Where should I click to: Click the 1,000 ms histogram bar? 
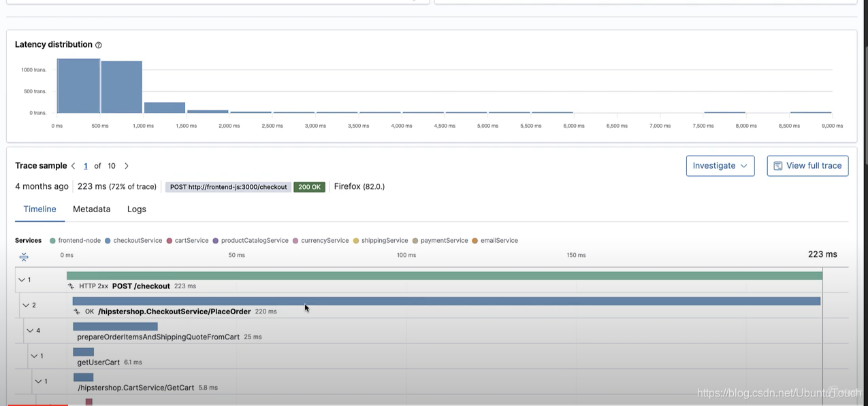click(164, 107)
